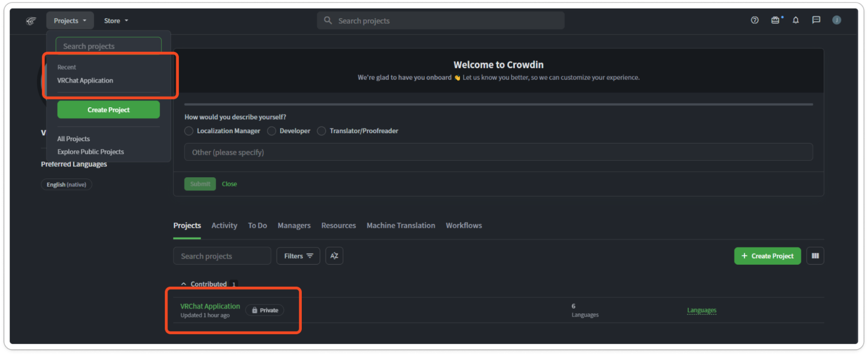Choose All Projects in the dropdown menu
Viewport: 868px width, 355px height.
pyautogui.click(x=73, y=139)
